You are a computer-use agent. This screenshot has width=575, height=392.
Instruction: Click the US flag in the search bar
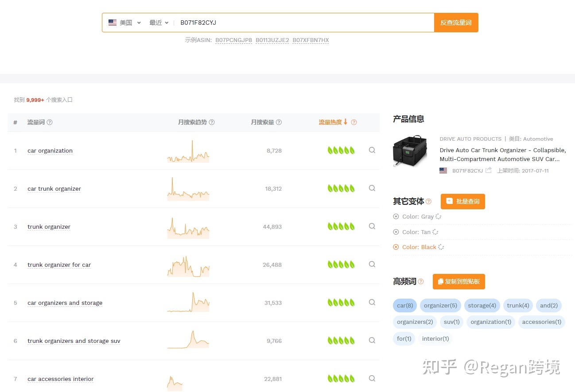pos(112,22)
